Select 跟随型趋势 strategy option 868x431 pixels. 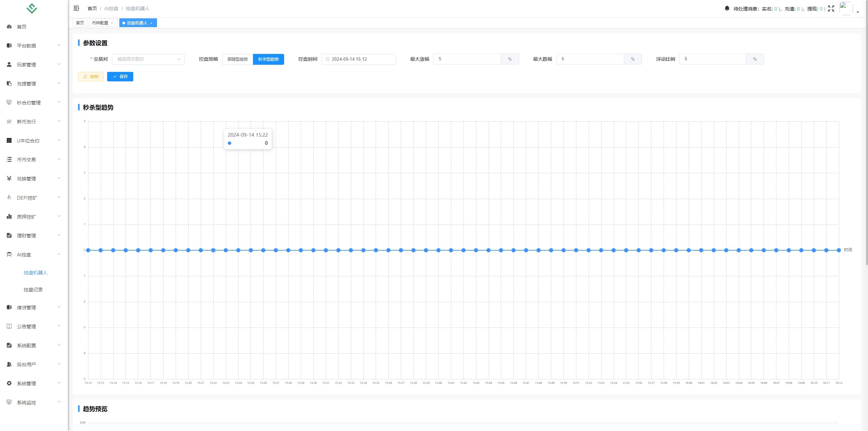pyautogui.click(x=237, y=59)
